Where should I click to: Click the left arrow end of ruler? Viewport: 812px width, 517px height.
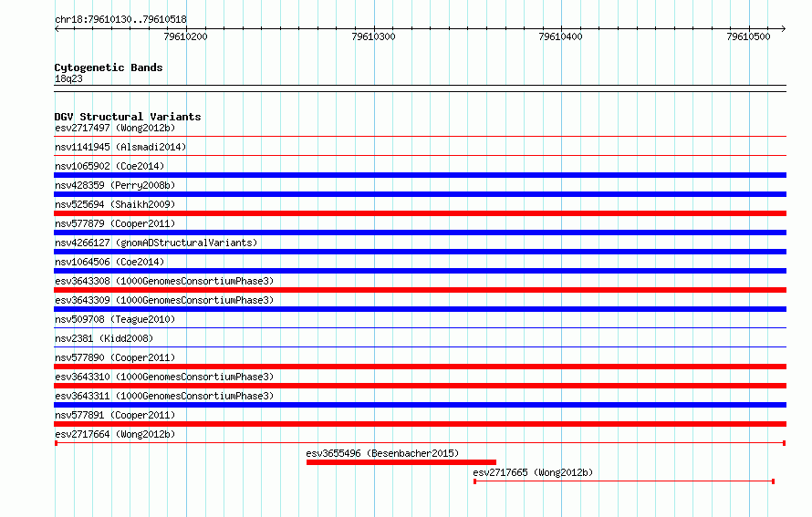(x=57, y=28)
